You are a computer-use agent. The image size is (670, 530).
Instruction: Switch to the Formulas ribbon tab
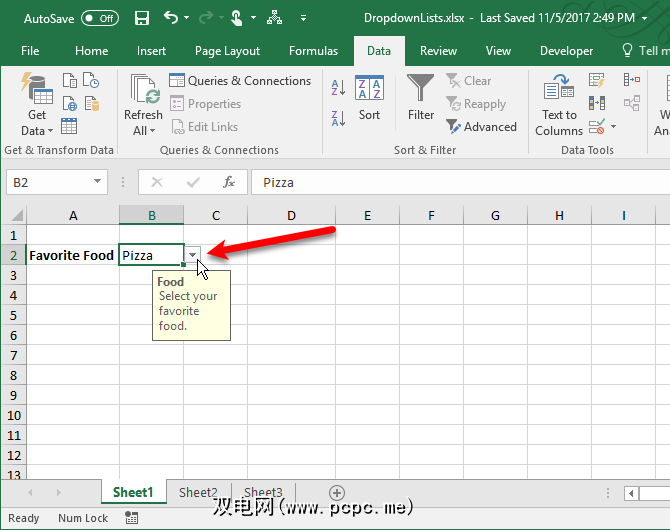(x=313, y=51)
